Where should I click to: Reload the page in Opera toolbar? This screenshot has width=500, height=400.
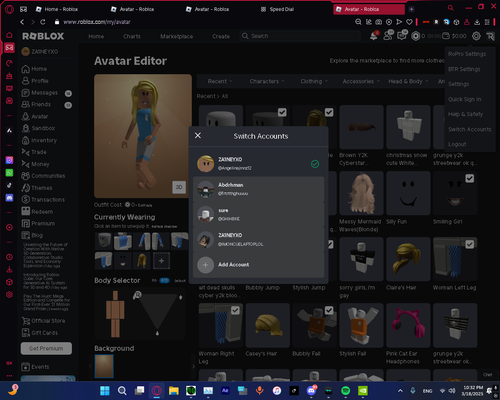[43, 22]
